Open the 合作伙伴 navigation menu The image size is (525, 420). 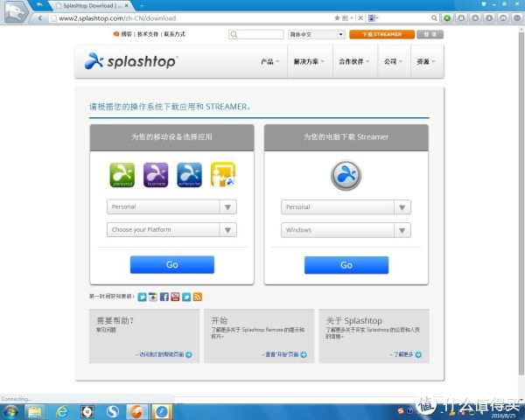(x=353, y=62)
